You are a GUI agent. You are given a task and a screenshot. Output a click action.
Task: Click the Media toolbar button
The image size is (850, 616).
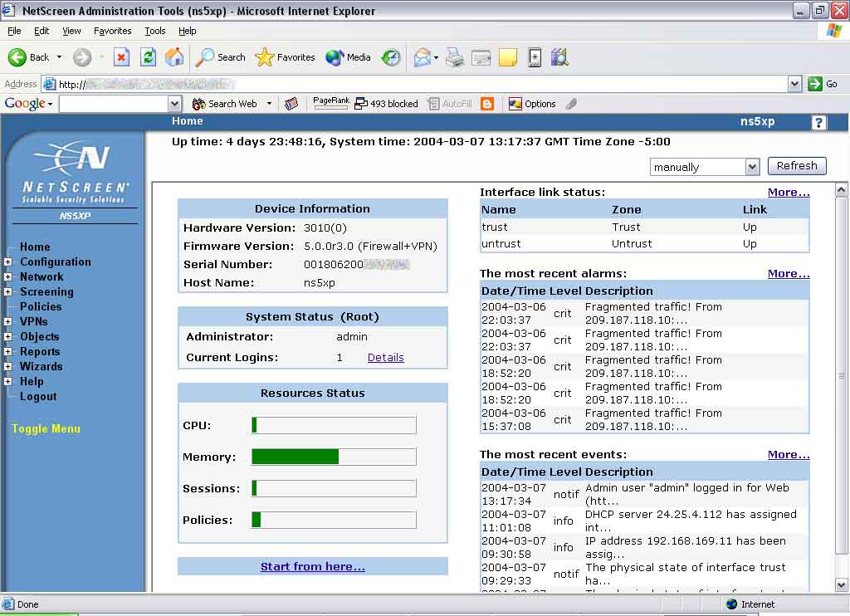349,57
